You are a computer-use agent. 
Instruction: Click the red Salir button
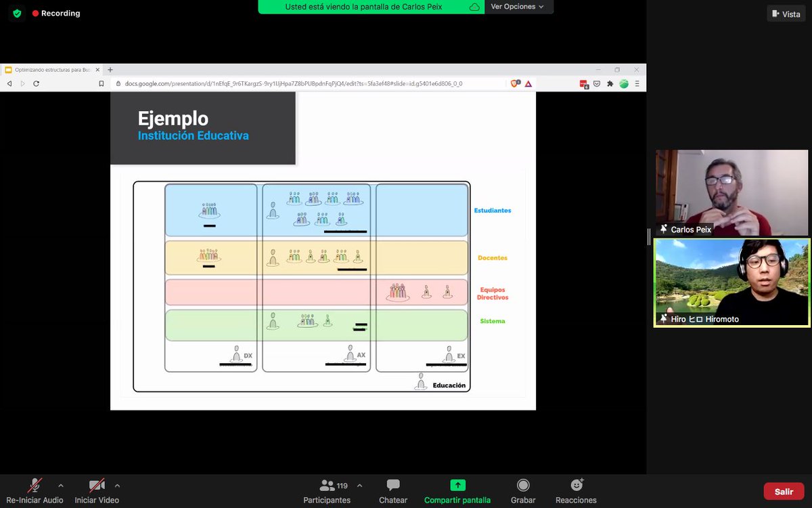784,491
